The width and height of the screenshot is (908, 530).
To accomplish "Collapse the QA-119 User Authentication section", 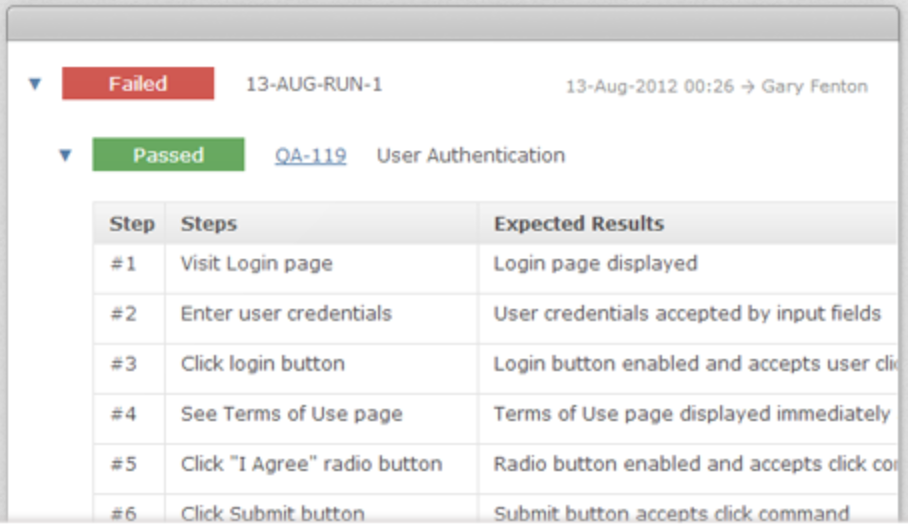I will (x=65, y=155).
